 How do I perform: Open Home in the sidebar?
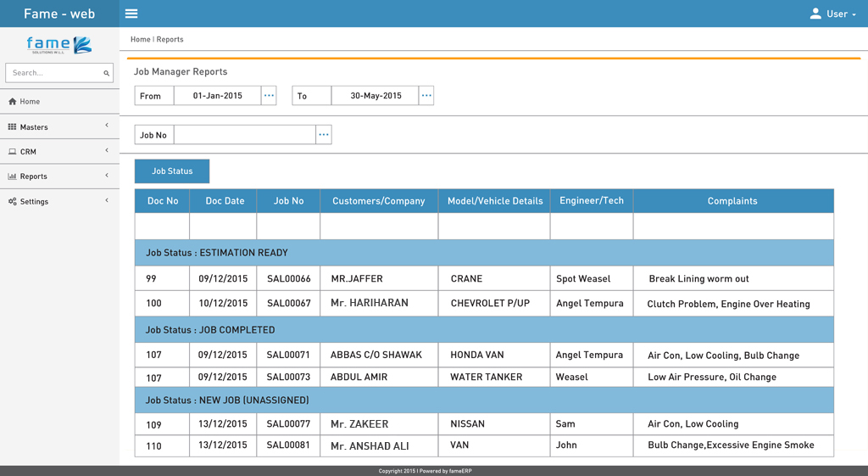[59, 102]
